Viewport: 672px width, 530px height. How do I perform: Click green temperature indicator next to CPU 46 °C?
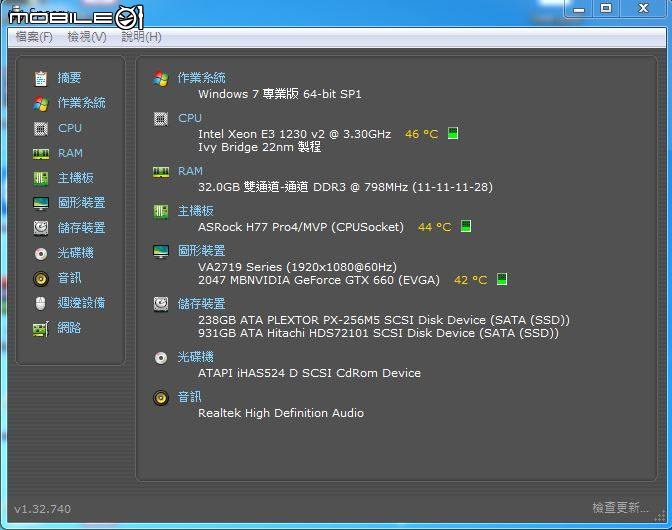pos(453,133)
